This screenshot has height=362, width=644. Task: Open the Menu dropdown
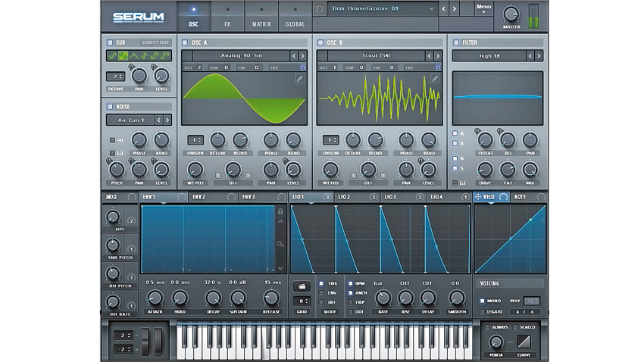(x=484, y=8)
